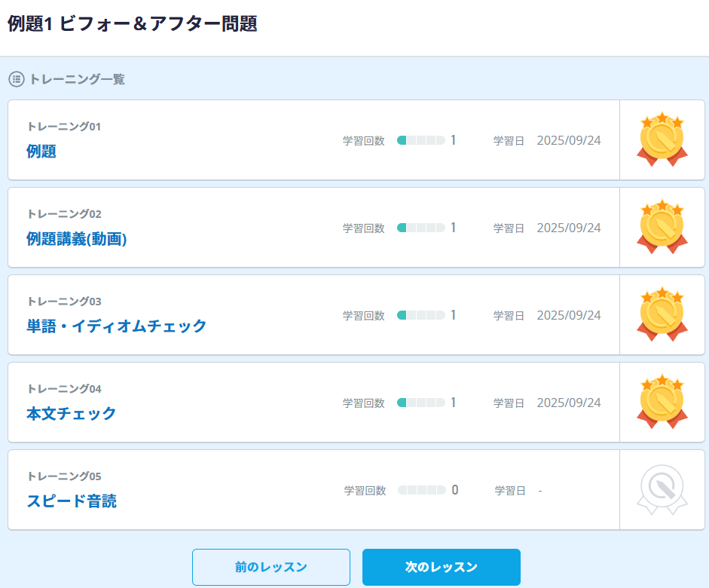
Task: Click the 学習回数 progress bar for 本文チェック
Action: (420, 403)
